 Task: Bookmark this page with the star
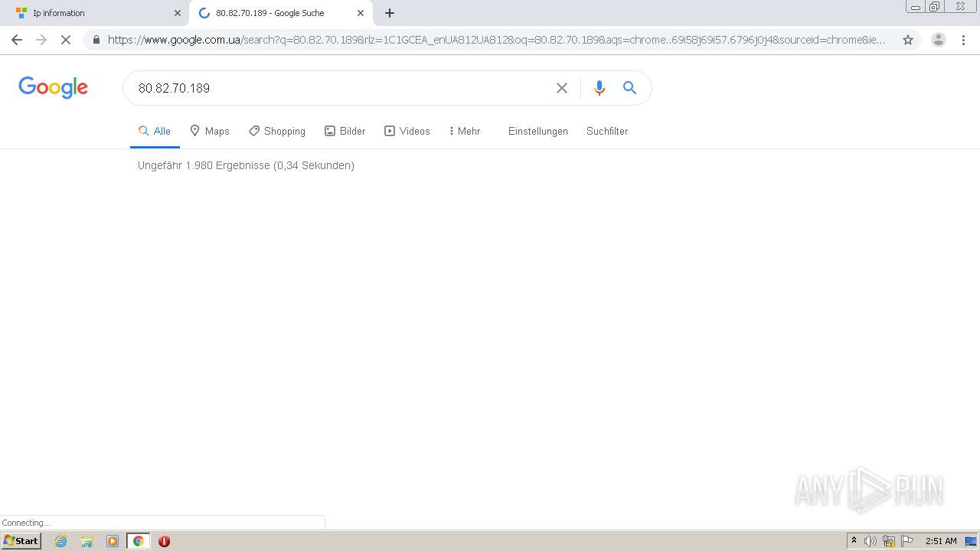pos(908,40)
